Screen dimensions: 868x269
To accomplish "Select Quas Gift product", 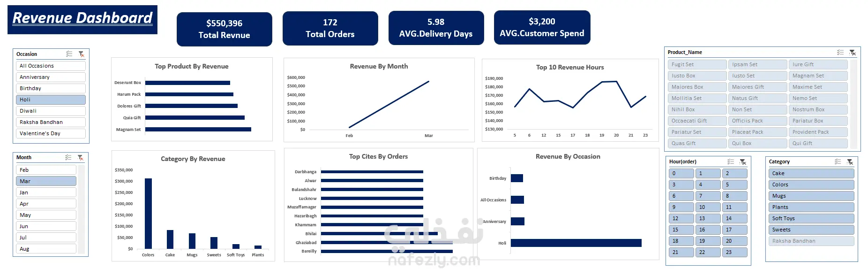I will coord(697,143).
